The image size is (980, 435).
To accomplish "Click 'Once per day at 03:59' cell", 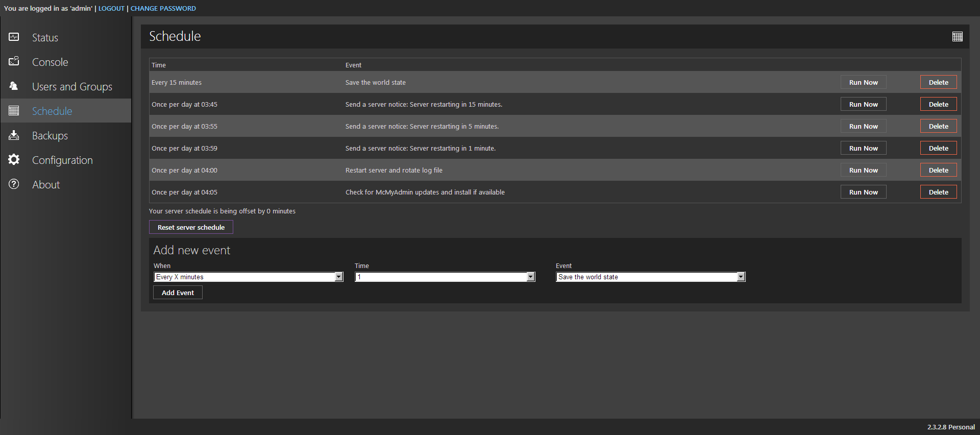I will pos(184,148).
